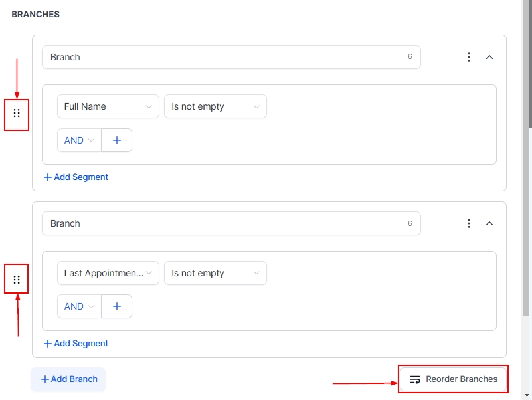The height and width of the screenshot is (400, 532).
Task: Open the Full Name field dropdown
Action: point(108,106)
